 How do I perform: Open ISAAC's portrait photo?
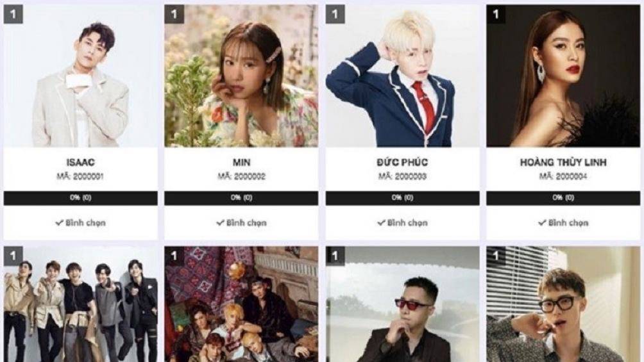(81, 76)
